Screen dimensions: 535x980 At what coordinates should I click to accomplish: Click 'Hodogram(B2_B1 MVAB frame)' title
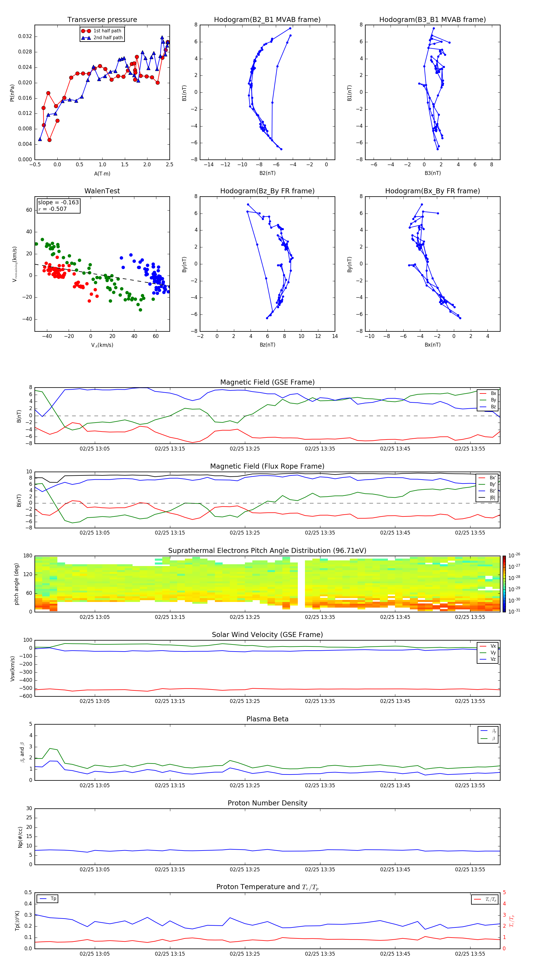tap(267, 20)
